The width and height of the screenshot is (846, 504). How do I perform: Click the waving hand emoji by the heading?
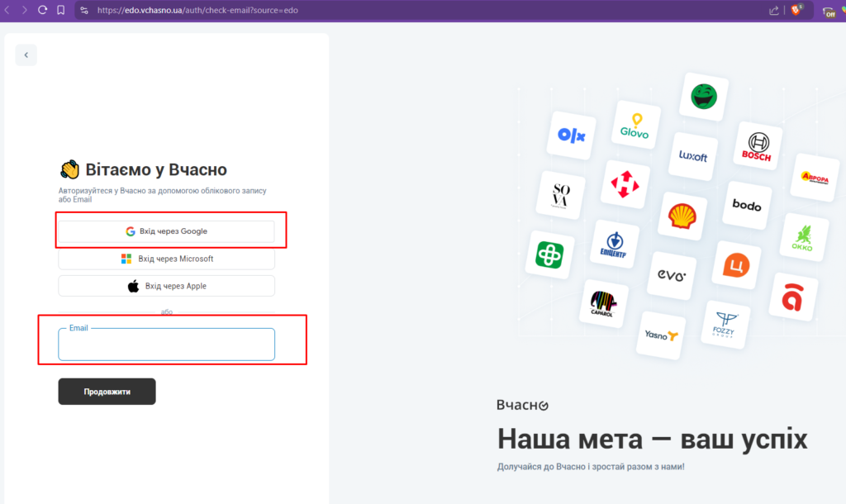point(69,169)
